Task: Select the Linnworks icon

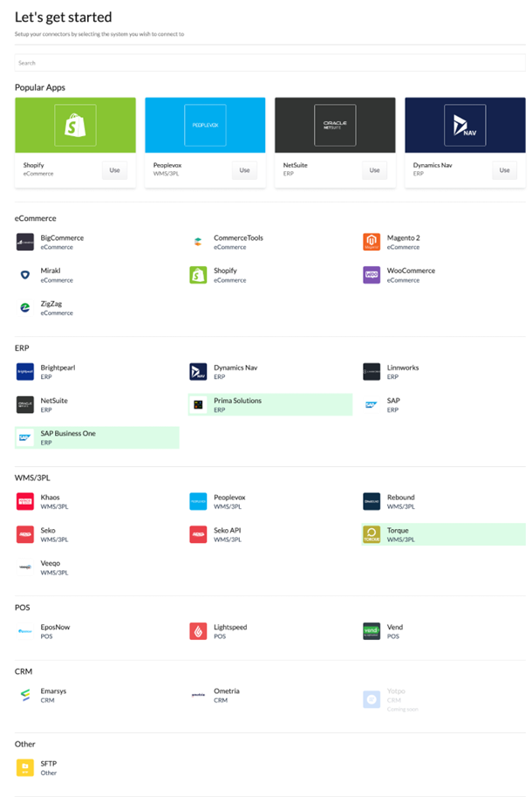Action: [372, 372]
